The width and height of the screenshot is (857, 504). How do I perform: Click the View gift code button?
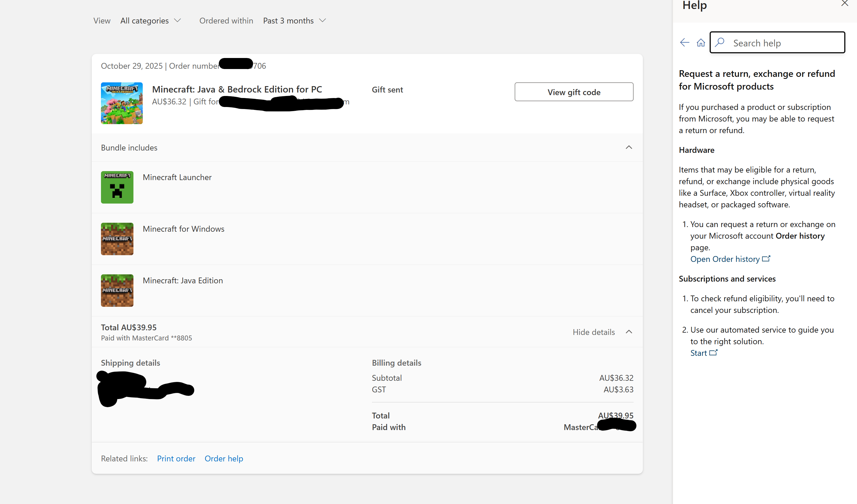click(574, 92)
